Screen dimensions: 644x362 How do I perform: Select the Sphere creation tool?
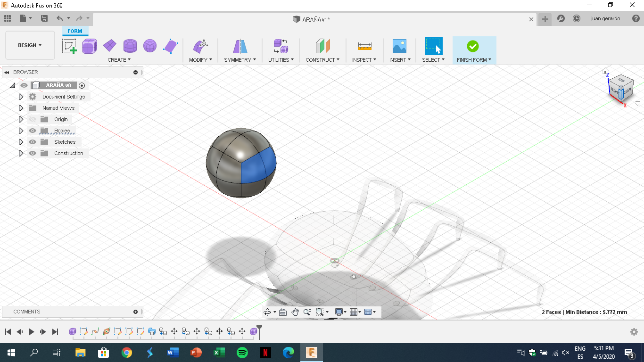point(149,46)
